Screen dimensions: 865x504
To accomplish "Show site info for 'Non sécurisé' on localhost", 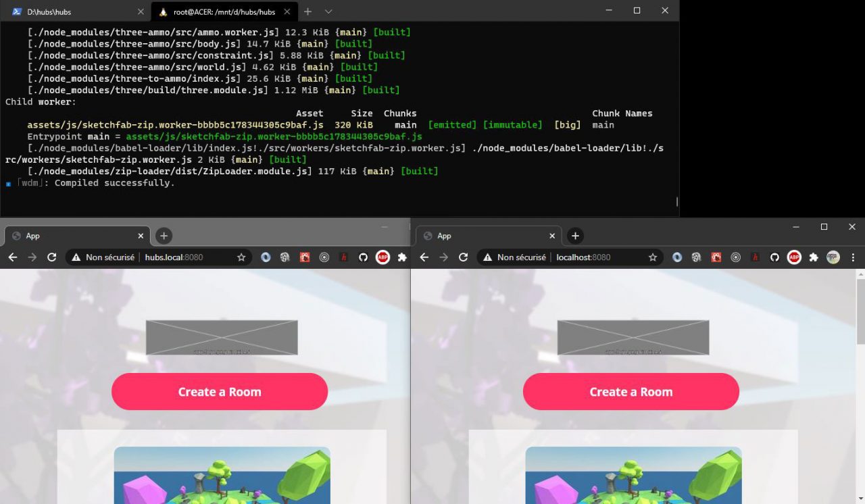I will pyautogui.click(x=514, y=257).
